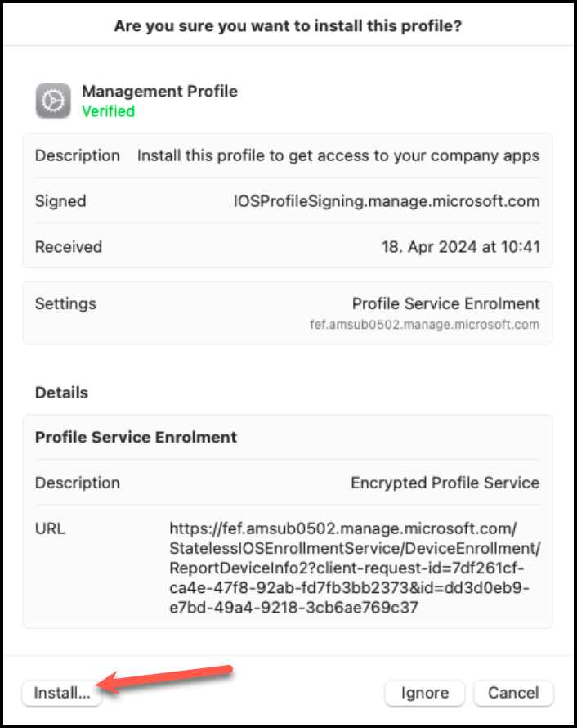Click the Received row label
577x728 pixels.
[x=69, y=247]
